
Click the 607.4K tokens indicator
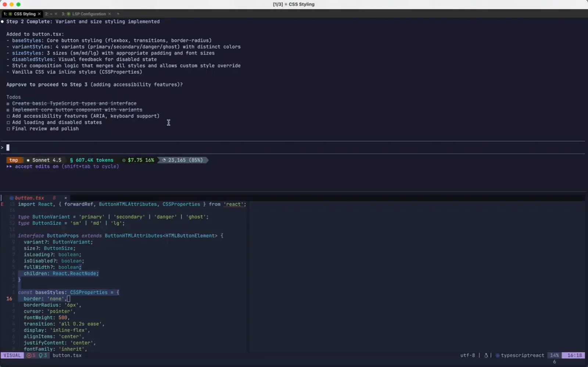pyautogui.click(x=92, y=160)
